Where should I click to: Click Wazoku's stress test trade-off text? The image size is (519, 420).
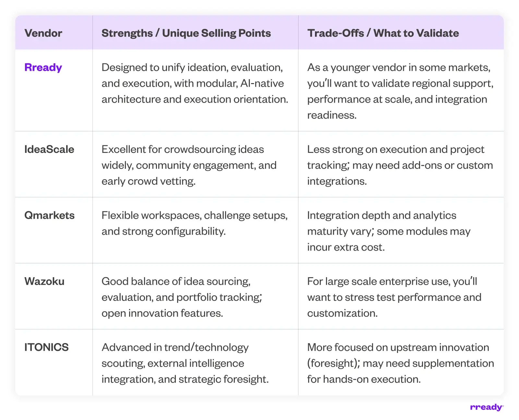coord(394,297)
